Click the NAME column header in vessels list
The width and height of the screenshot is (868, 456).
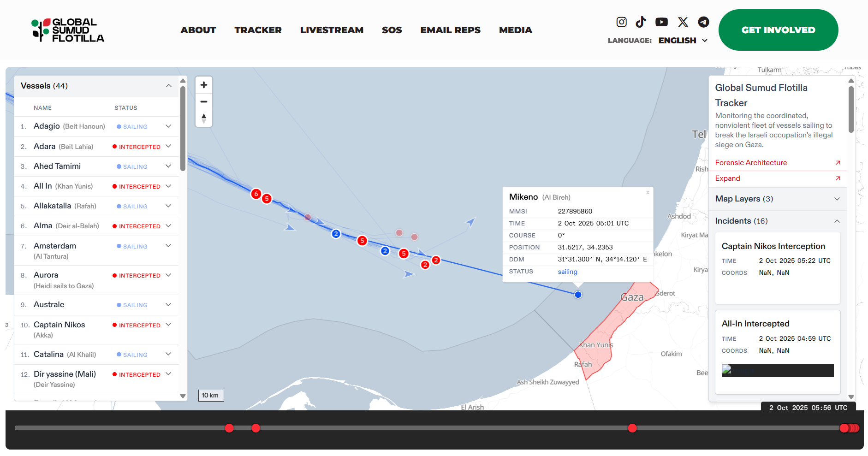click(42, 108)
